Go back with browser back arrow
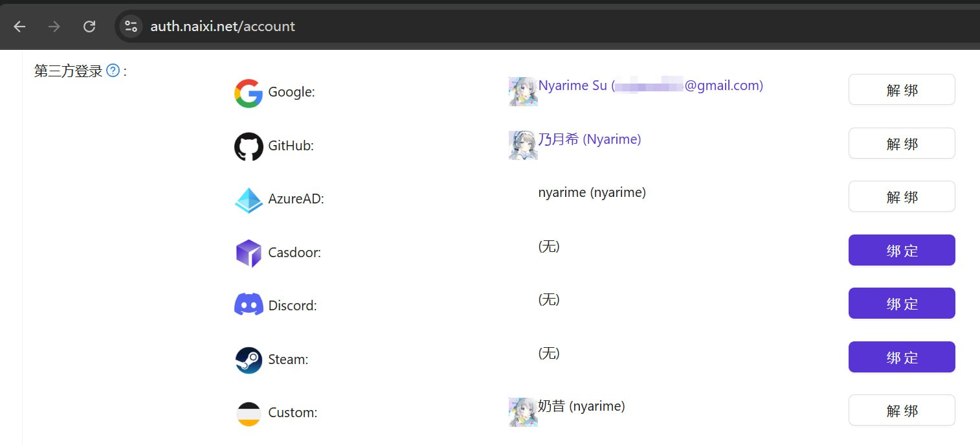Viewport: 980px width, 445px height. click(19, 27)
